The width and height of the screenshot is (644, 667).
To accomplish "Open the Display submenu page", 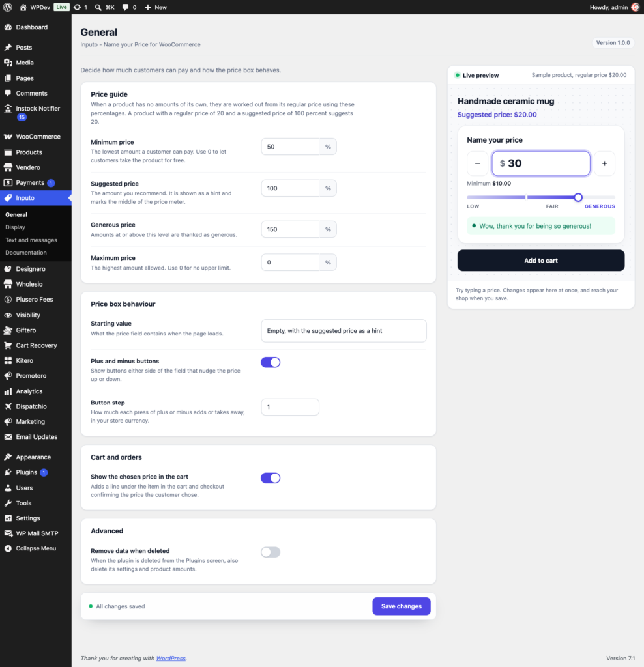I will 16,227.
